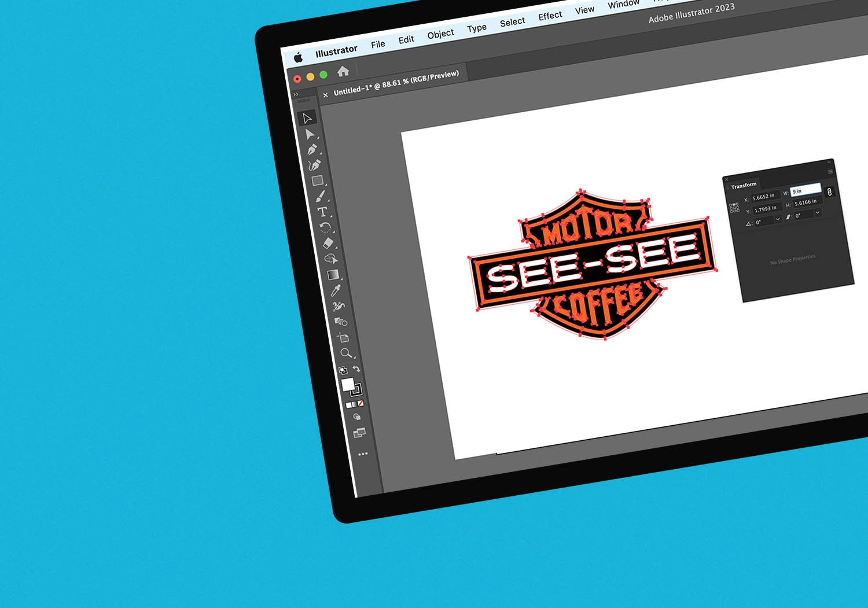
Task: Click Default Fill and Stroke icon
Action: (x=343, y=370)
